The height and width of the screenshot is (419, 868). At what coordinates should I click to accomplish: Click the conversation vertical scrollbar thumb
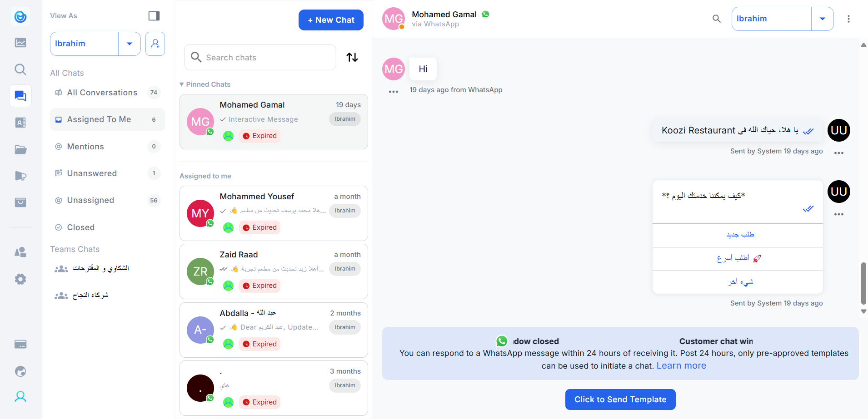[x=863, y=283]
